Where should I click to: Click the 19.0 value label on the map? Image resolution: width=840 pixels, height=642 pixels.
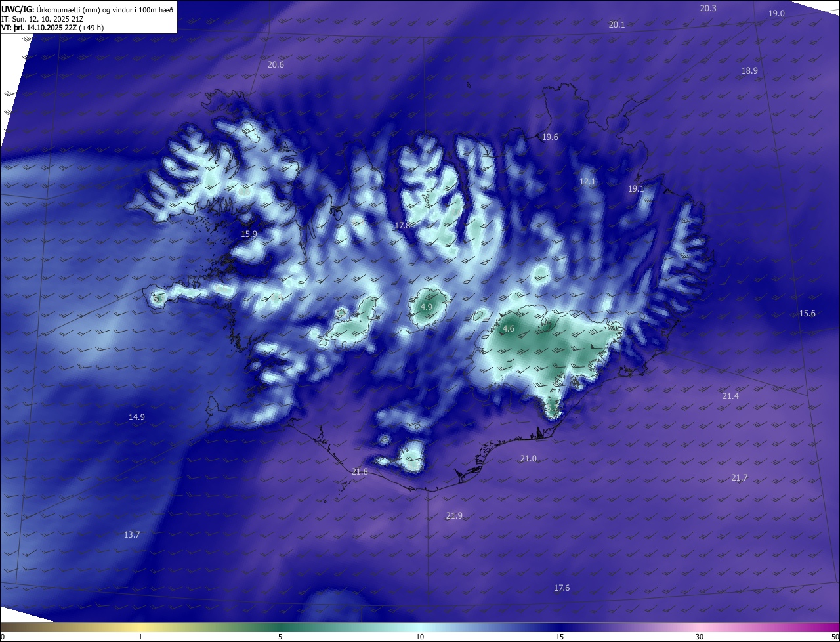click(x=776, y=13)
